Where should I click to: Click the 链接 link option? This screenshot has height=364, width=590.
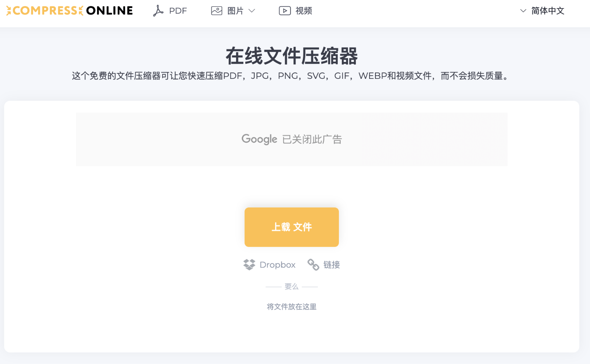coord(332,265)
